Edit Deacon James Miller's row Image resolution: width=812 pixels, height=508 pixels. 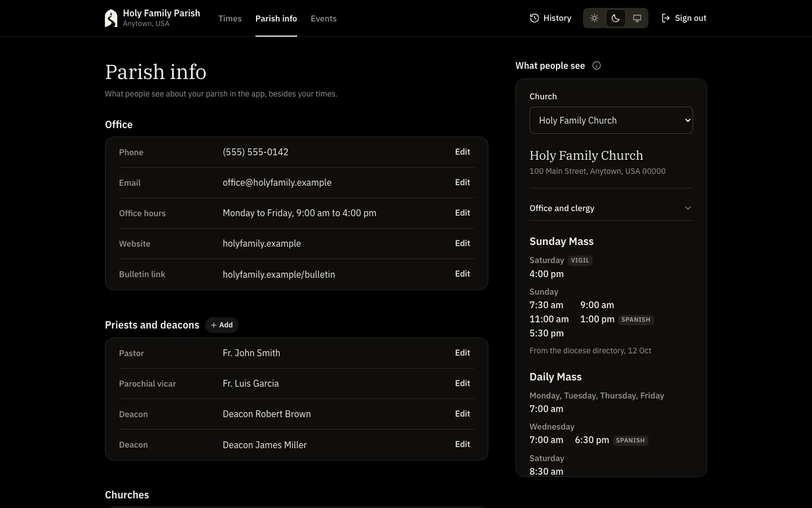pyautogui.click(x=462, y=444)
